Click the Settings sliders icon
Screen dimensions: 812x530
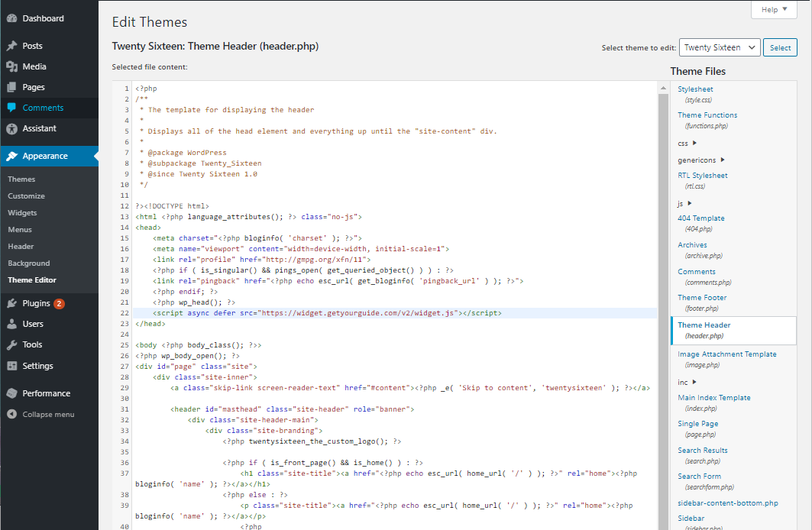(12, 366)
